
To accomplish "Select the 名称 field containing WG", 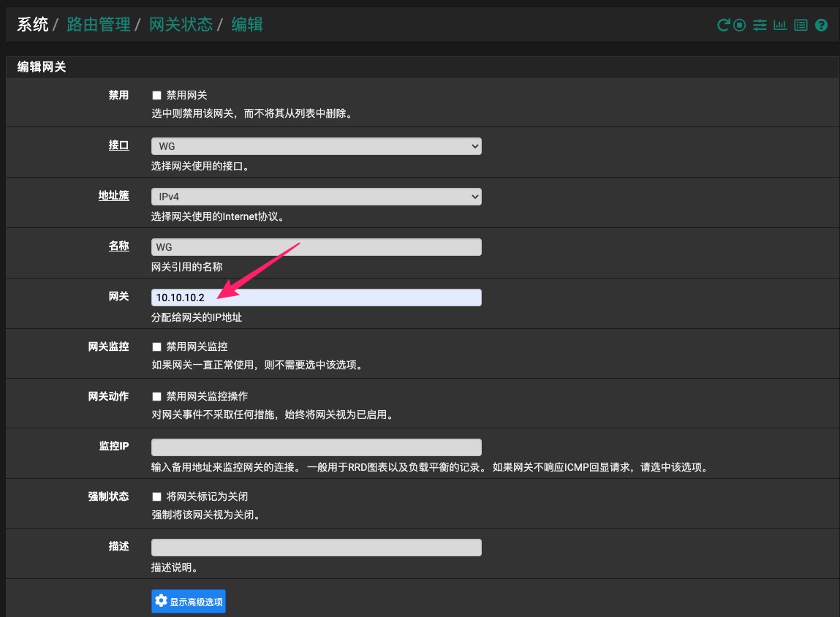I will click(x=316, y=247).
